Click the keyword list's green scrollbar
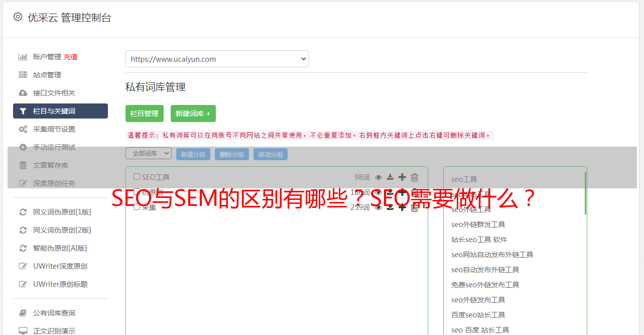This screenshot has width=644, height=335. (x=585, y=193)
